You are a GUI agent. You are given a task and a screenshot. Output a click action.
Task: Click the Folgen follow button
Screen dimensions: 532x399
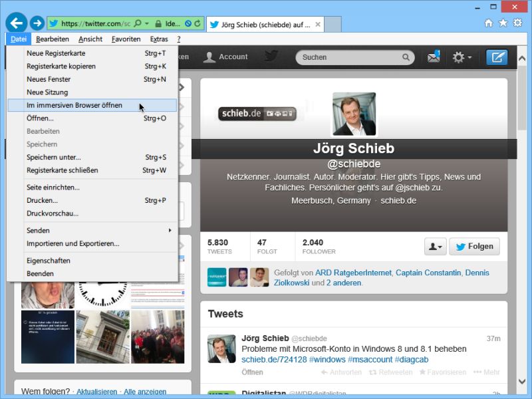click(474, 246)
